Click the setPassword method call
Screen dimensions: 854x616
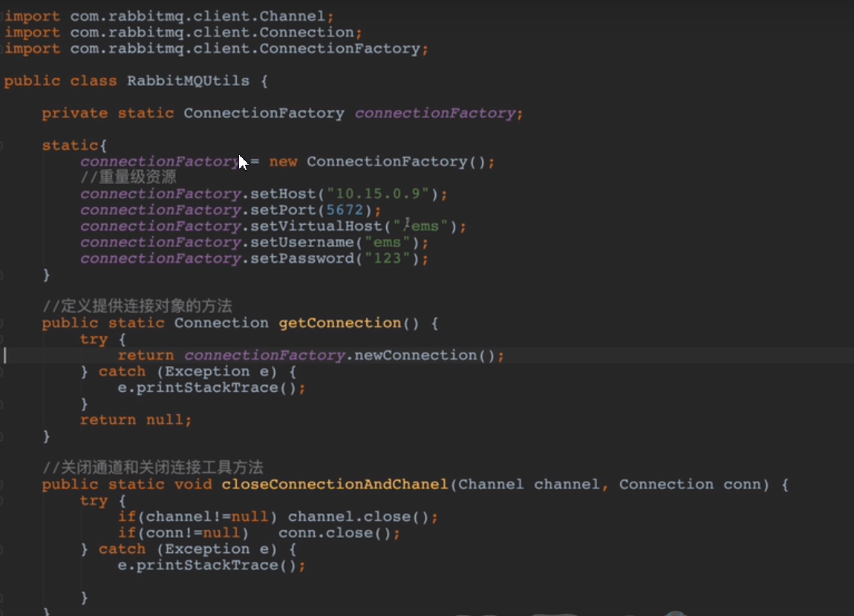301,258
